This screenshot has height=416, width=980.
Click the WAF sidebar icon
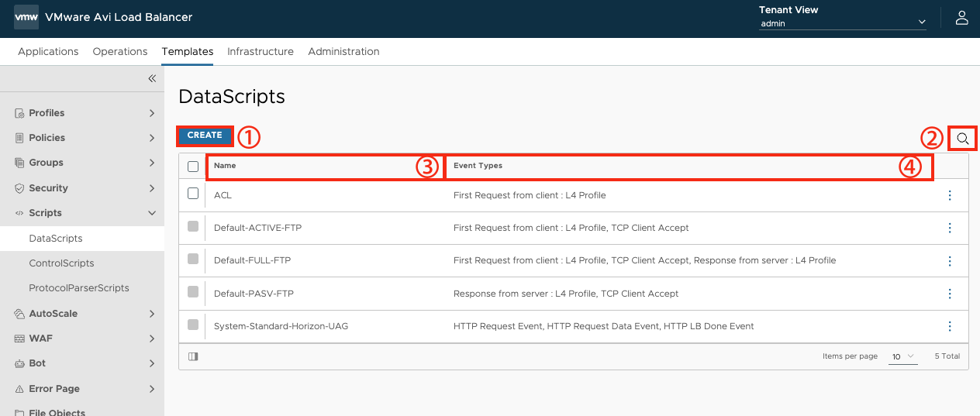[x=20, y=339]
